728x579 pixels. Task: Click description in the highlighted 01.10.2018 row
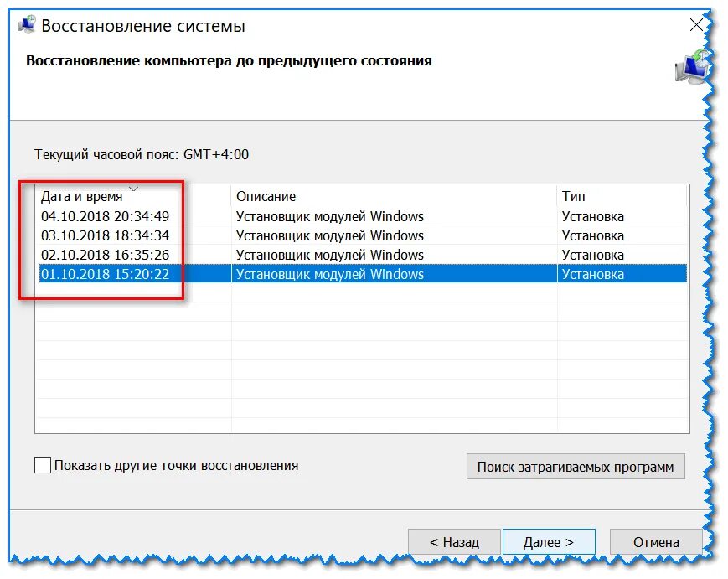[329, 274]
